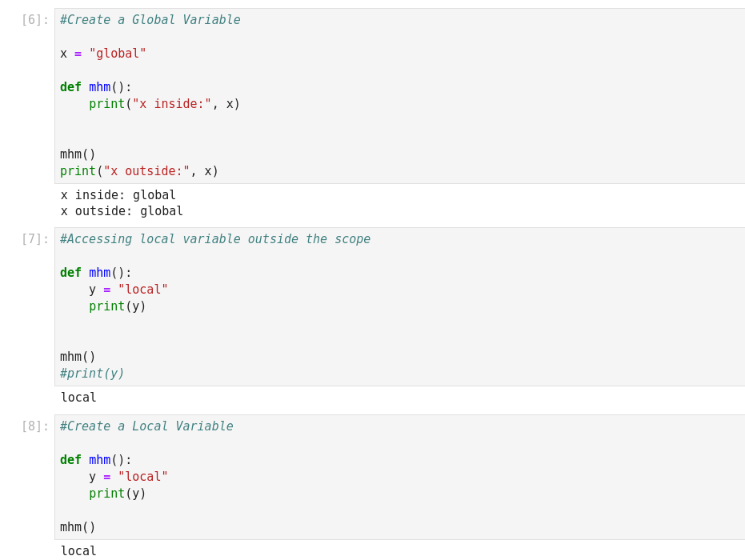Click the def mhm(): line in cell 7
Image resolution: width=745 pixels, height=560 pixels.
[96, 273]
